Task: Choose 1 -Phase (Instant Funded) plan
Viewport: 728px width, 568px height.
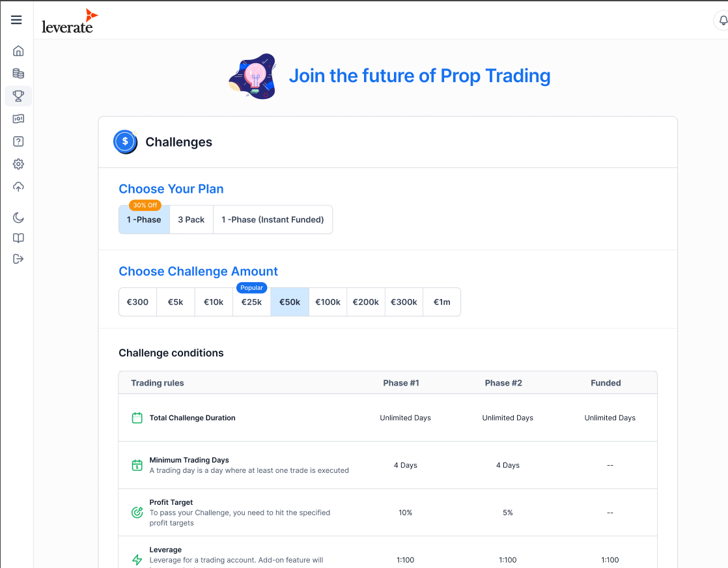Action: pos(272,220)
